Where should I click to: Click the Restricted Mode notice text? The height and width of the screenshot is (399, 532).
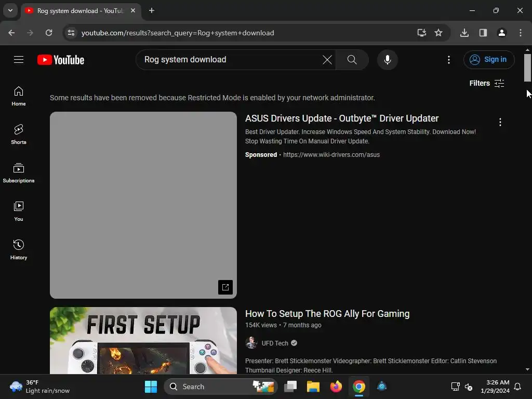(x=212, y=98)
